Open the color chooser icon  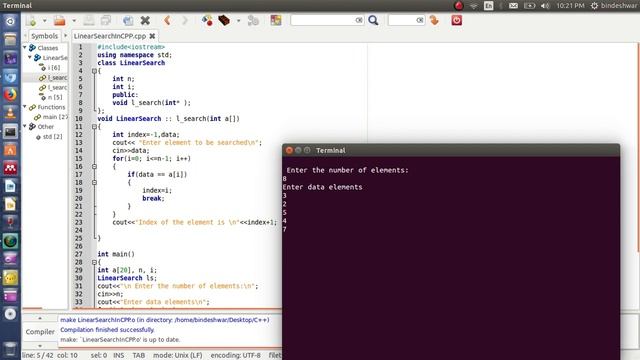276,20
